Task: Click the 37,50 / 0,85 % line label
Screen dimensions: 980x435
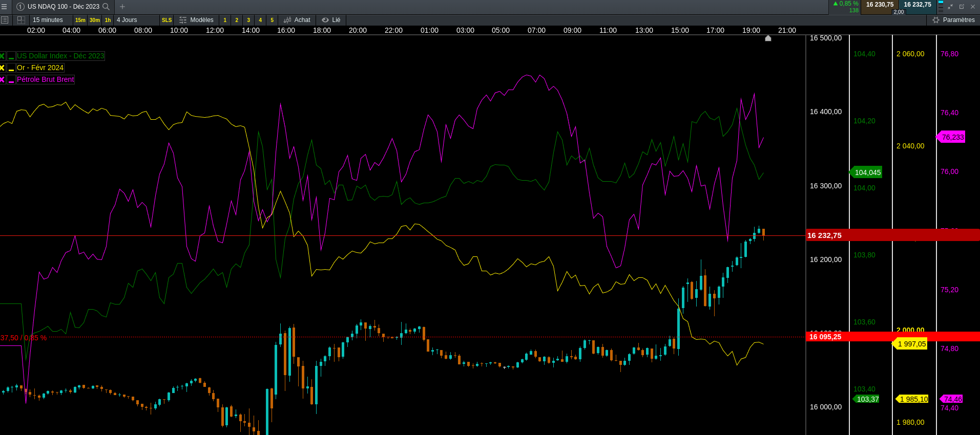Action: click(24, 338)
